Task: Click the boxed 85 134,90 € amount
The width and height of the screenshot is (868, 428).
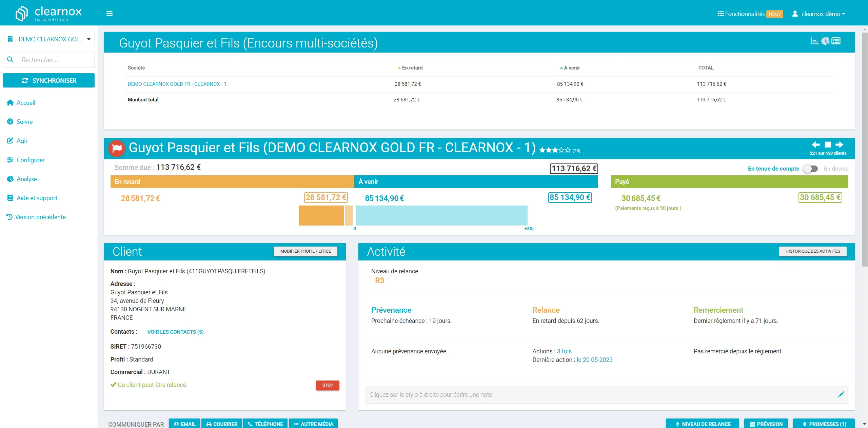Action: [x=570, y=197]
